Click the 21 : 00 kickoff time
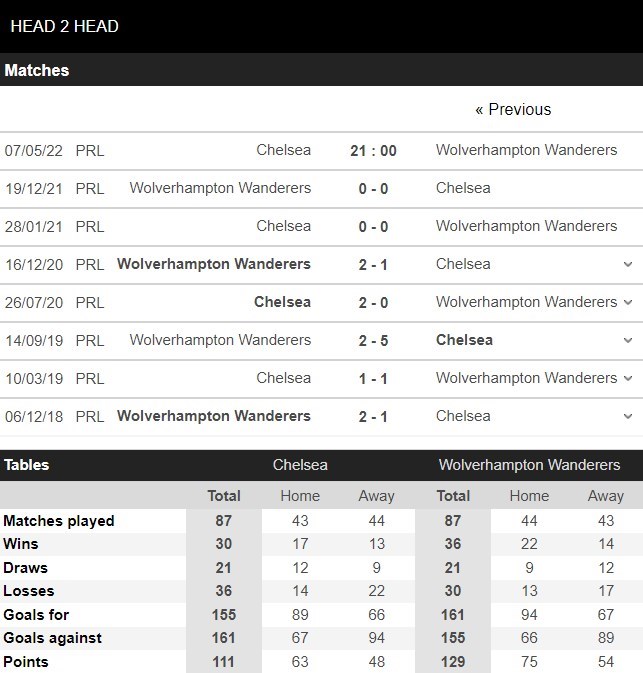This screenshot has height=673, width=643. [x=373, y=151]
